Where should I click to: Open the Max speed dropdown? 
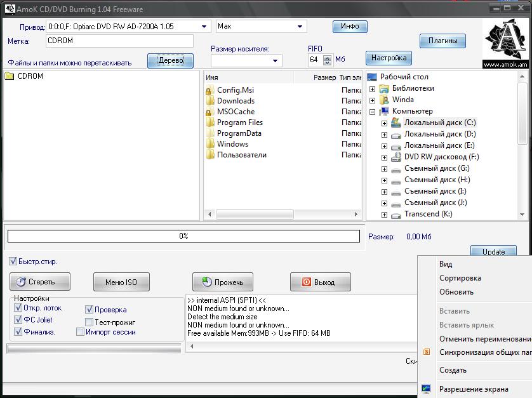pos(300,27)
